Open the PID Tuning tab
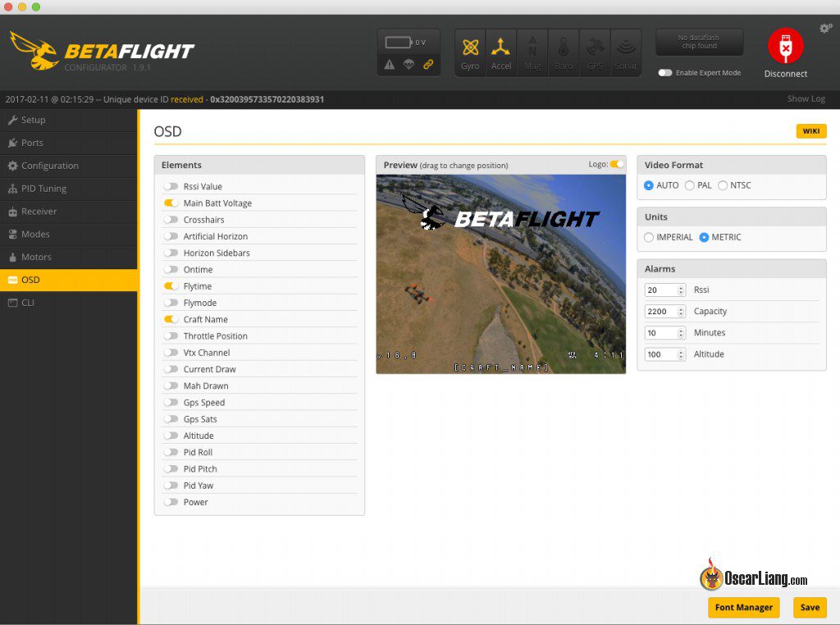 point(43,189)
